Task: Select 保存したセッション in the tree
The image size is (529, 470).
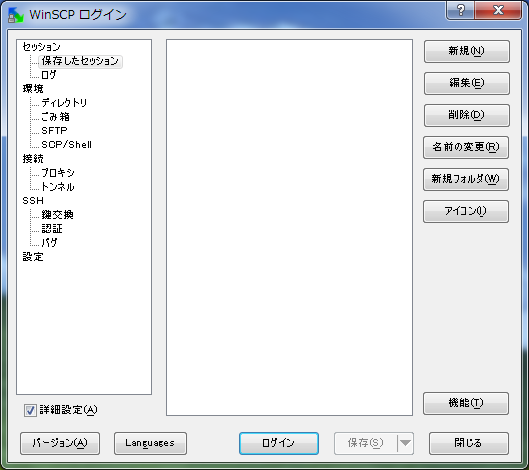Action: pyautogui.click(x=80, y=61)
